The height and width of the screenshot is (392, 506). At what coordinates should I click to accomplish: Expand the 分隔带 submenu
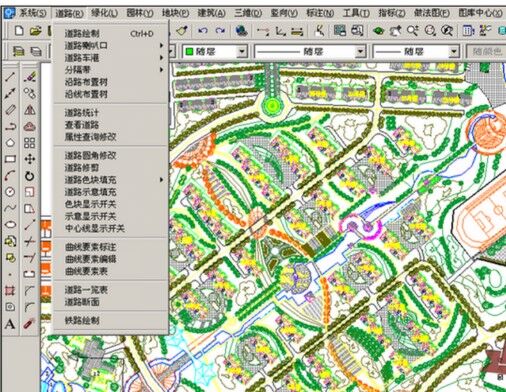111,70
